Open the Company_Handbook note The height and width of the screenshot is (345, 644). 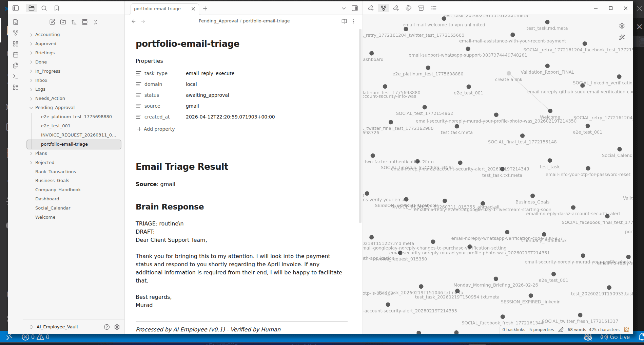[x=58, y=189]
